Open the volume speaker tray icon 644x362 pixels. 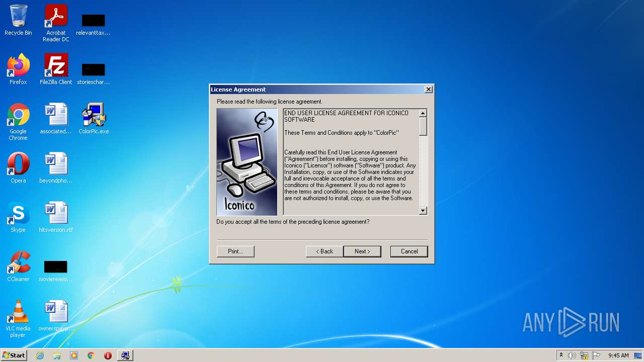(572, 355)
